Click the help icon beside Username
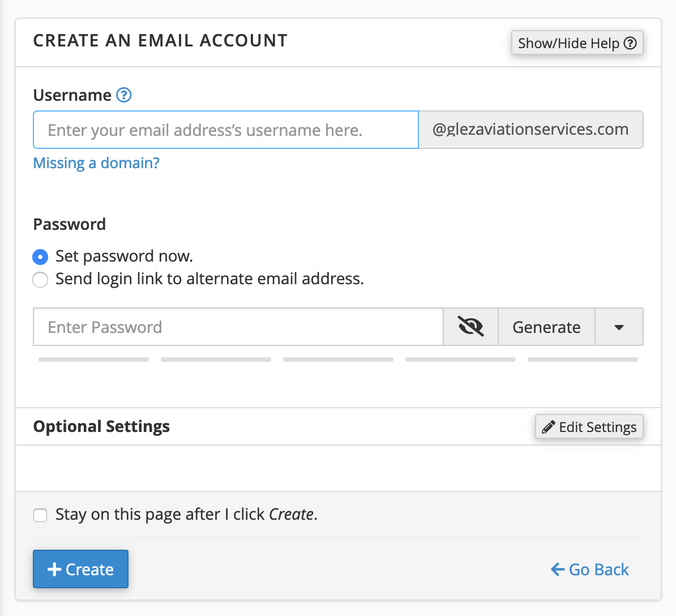The image size is (676, 616). tap(124, 95)
